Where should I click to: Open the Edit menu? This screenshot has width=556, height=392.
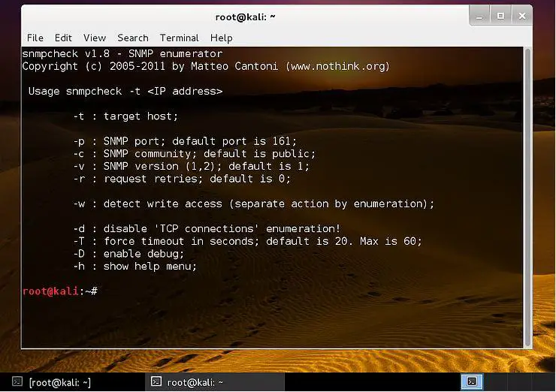click(63, 38)
